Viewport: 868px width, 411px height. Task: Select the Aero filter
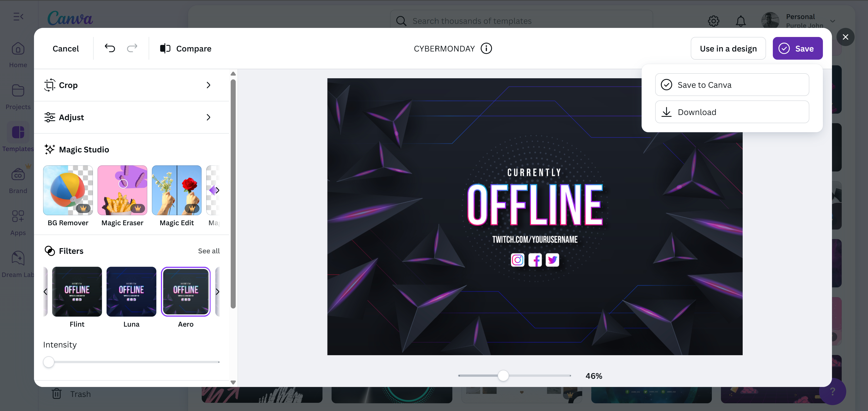click(186, 292)
